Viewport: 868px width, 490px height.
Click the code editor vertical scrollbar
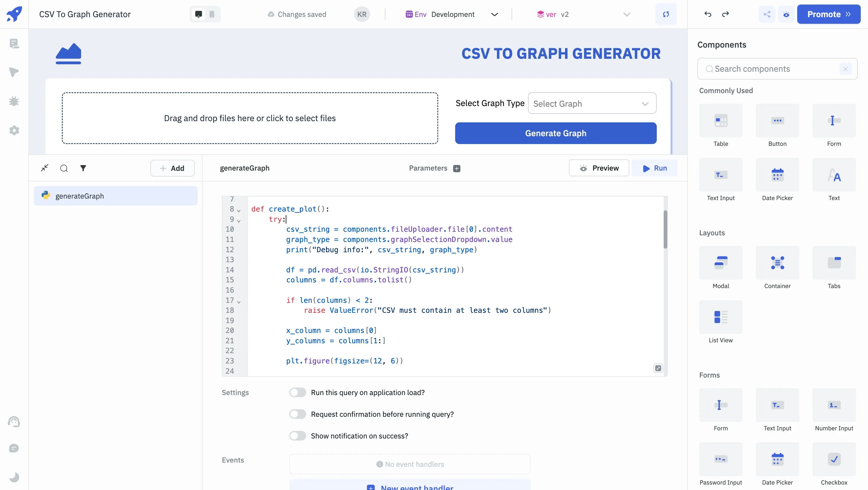pyautogui.click(x=665, y=229)
